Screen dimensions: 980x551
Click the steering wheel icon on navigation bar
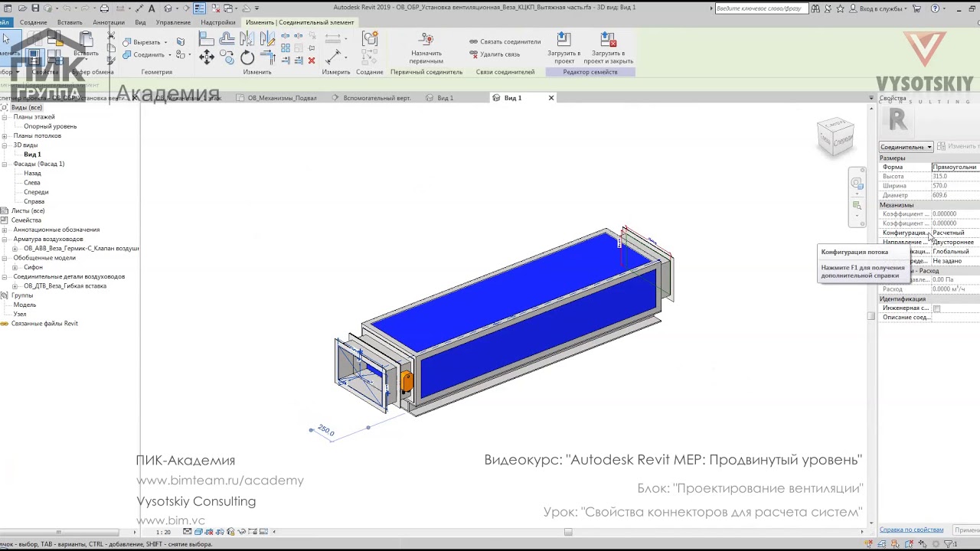tap(857, 183)
